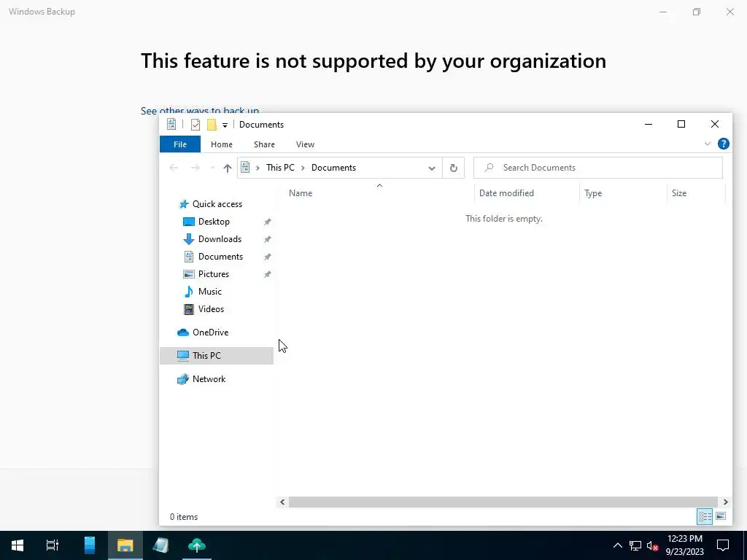Maximize the Documents Explorer window
The image size is (747, 560).
681,124
